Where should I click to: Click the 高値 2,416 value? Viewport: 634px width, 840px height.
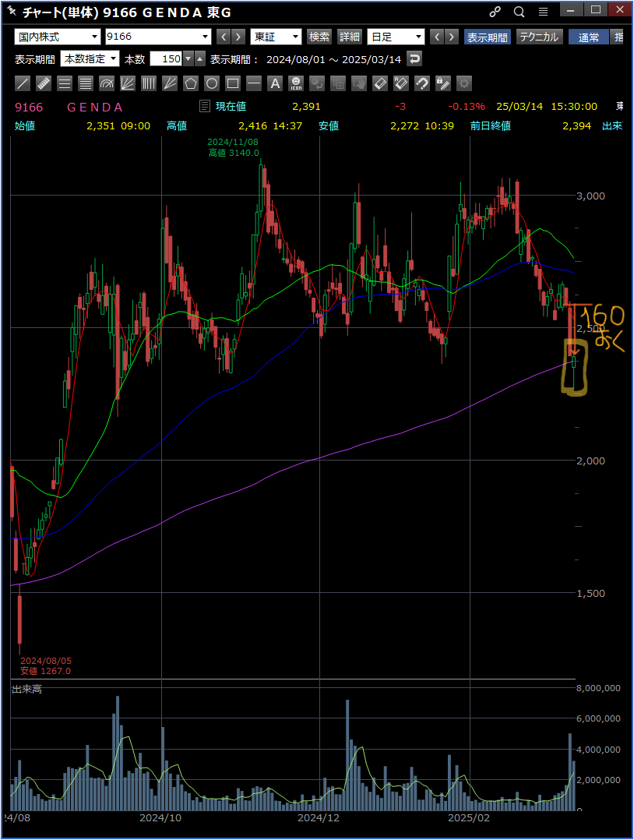coord(252,126)
